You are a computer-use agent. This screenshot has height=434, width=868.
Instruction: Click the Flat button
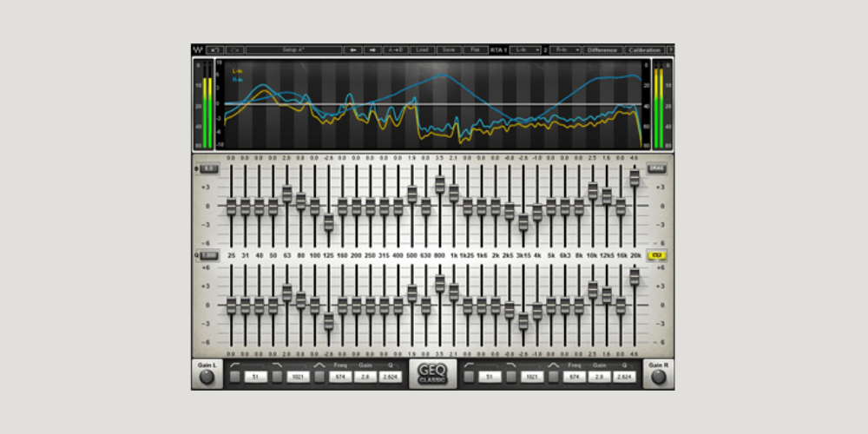476,49
